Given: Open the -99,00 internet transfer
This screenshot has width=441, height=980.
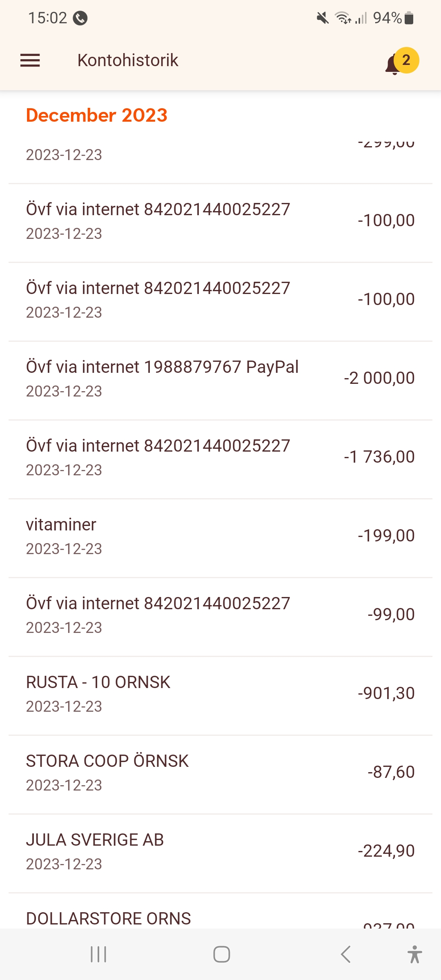Looking at the screenshot, I should coord(220,615).
